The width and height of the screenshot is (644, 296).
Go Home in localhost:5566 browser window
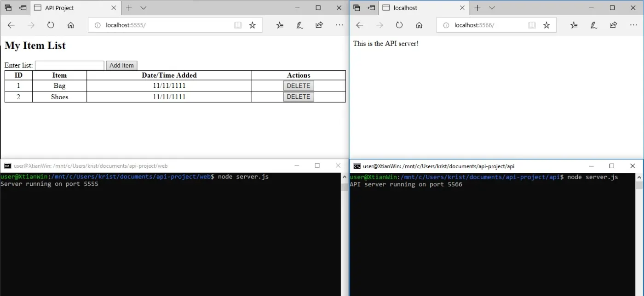(419, 25)
